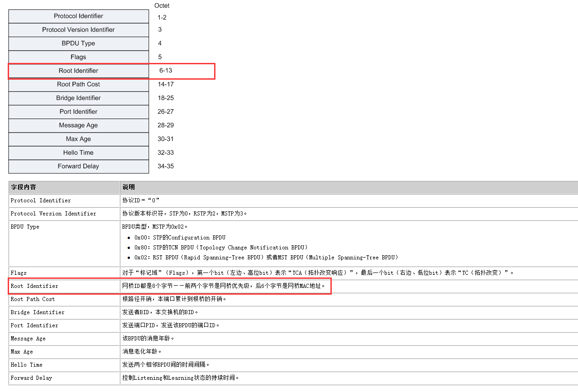578x392 pixels.
Task: Select the Message Age field
Action: (x=78, y=125)
